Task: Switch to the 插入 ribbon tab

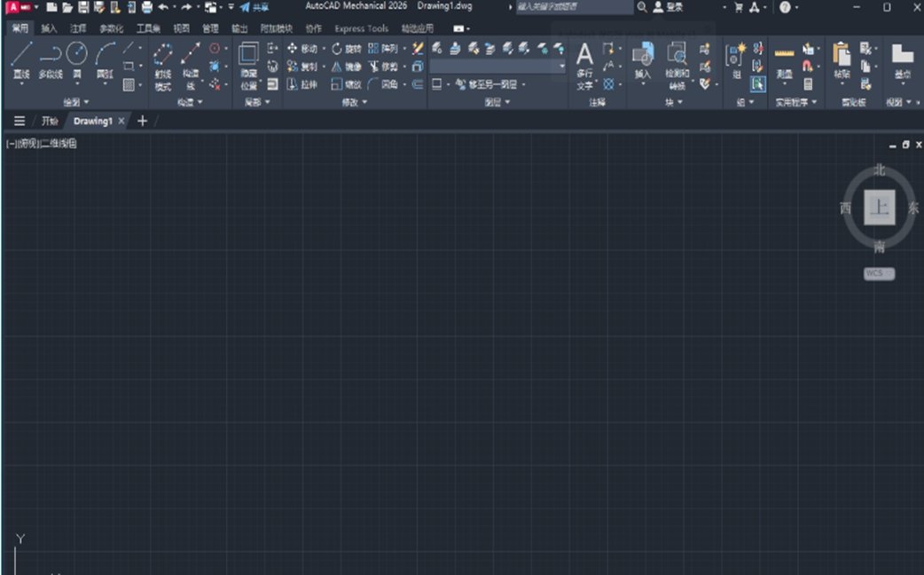Action: 49,28
